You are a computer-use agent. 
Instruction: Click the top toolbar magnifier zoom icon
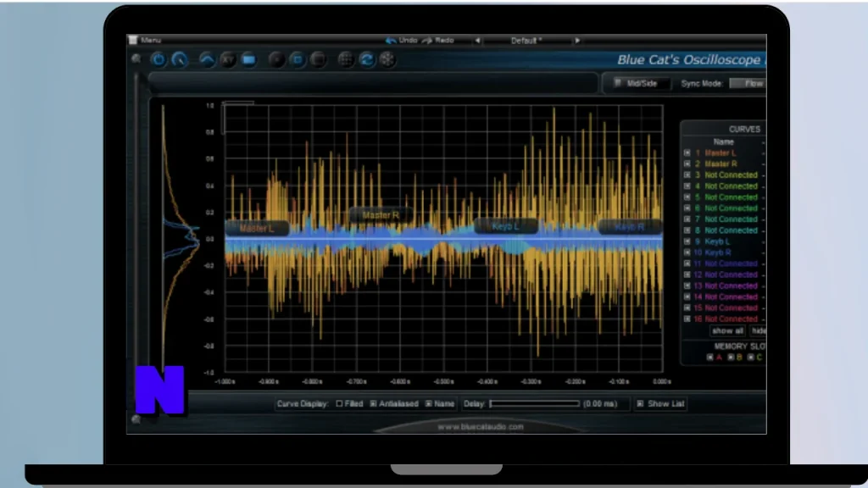(136, 58)
